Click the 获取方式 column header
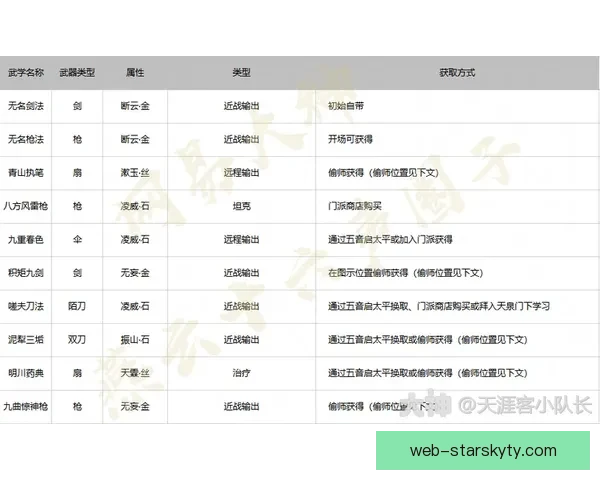 point(457,72)
